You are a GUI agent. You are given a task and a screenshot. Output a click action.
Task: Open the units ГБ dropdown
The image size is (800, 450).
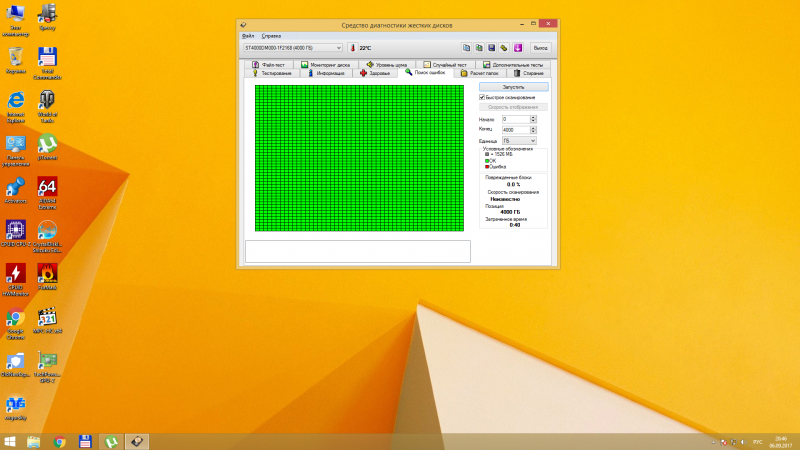click(519, 141)
